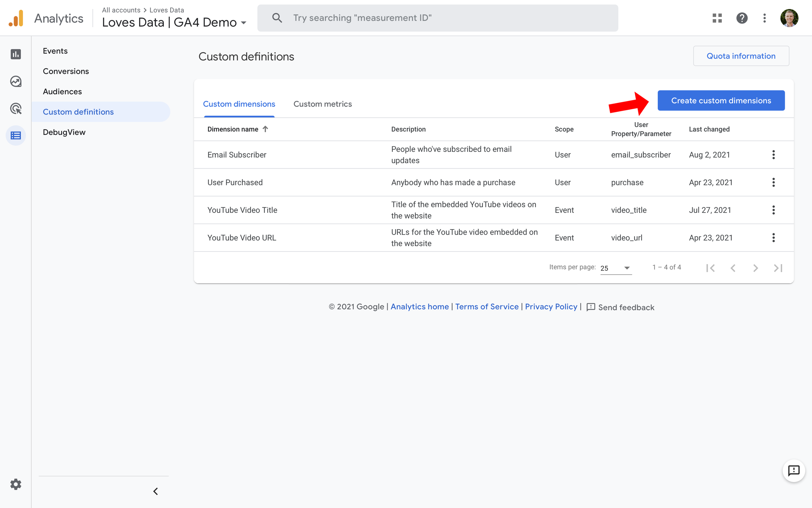The width and height of the screenshot is (812, 508).
Task: Open the Admin gear icon
Action: [16, 484]
